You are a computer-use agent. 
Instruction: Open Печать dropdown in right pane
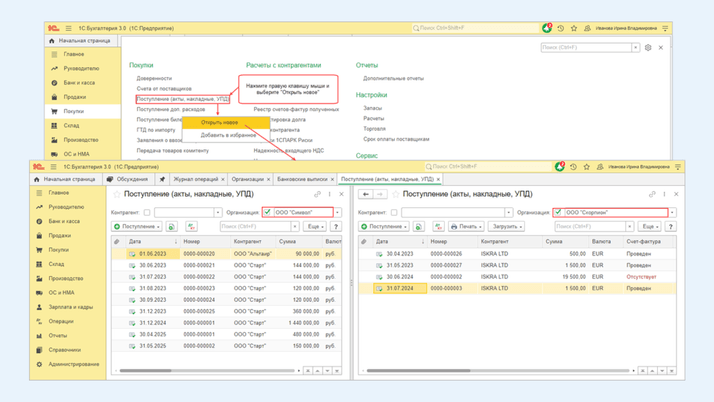tap(466, 226)
